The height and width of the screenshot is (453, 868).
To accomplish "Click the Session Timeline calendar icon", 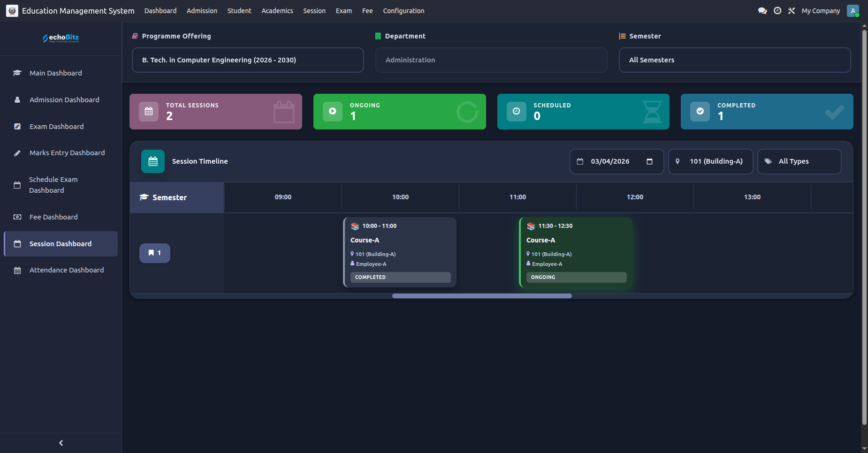I will 153,161.
